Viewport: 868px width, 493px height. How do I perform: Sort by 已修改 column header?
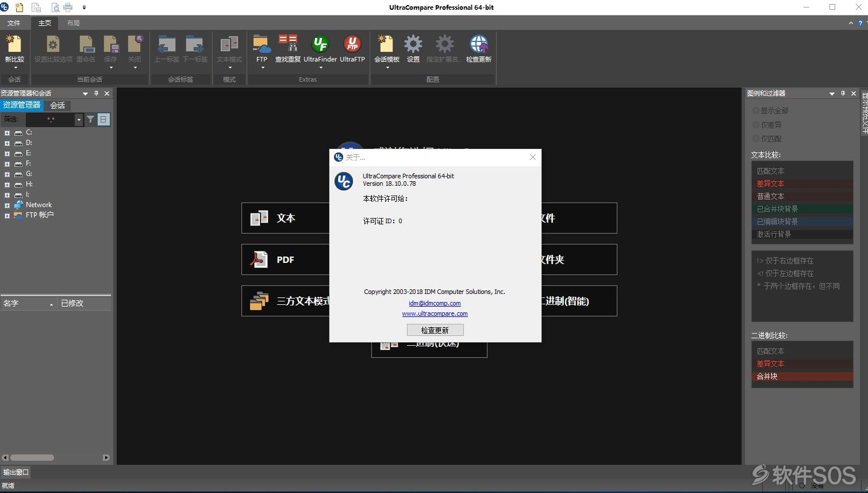(x=85, y=303)
